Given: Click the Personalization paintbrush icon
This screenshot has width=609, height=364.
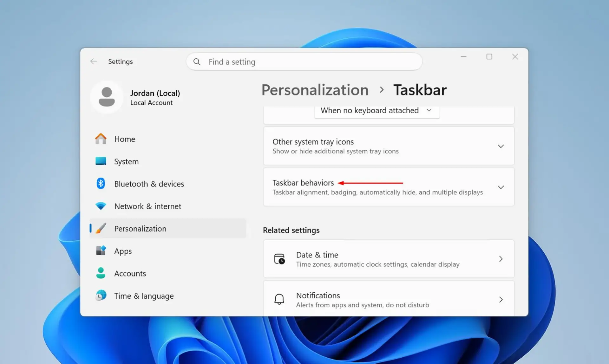Looking at the screenshot, I should pyautogui.click(x=101, y=228).
